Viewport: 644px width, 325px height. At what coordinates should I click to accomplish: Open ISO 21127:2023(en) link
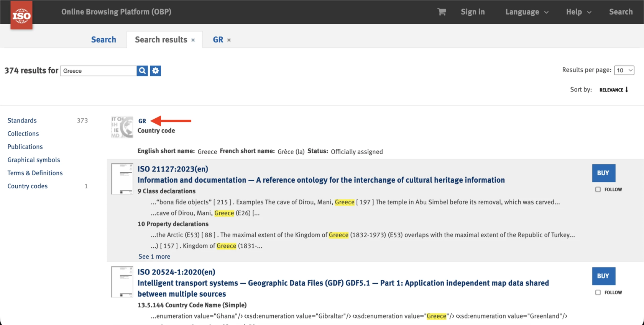coord(173,169)
